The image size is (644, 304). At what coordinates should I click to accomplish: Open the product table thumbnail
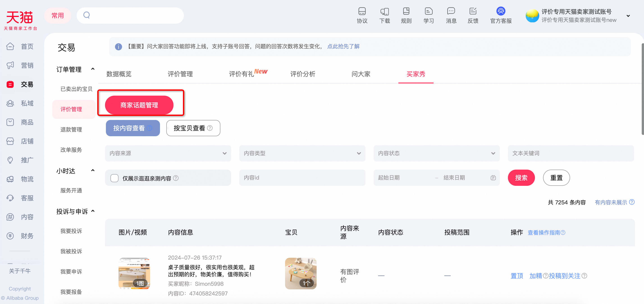(301, 273)
